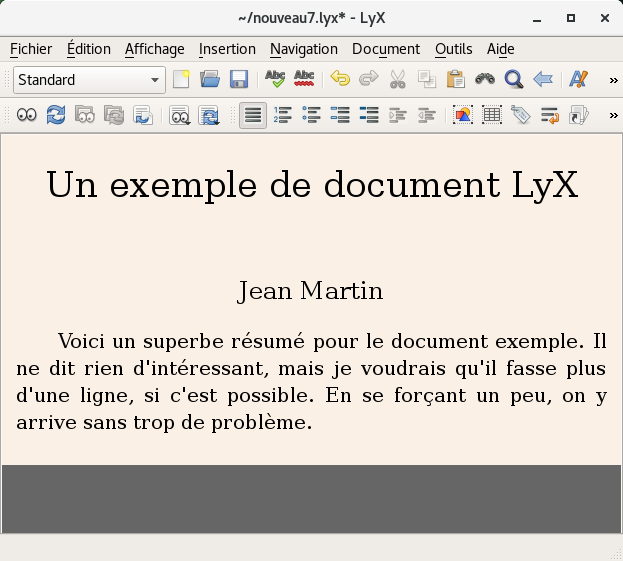Toggle default paragraph alignment button
The image size is (623, 561).
(x=253, y=115)
